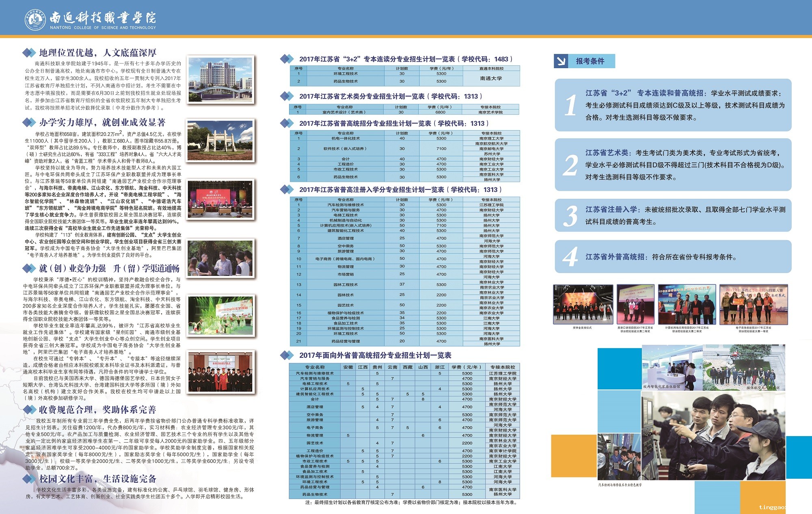Click diamond icon beside 校园文化丰富 heading
This screenshot has height=514, width=812.
point(29,479)
